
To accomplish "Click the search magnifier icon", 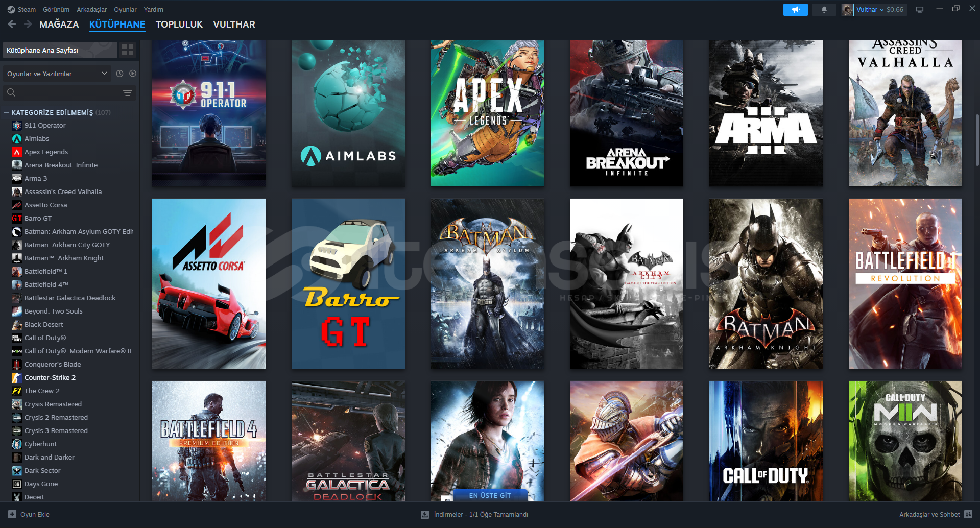I will [x=11, y=92].
